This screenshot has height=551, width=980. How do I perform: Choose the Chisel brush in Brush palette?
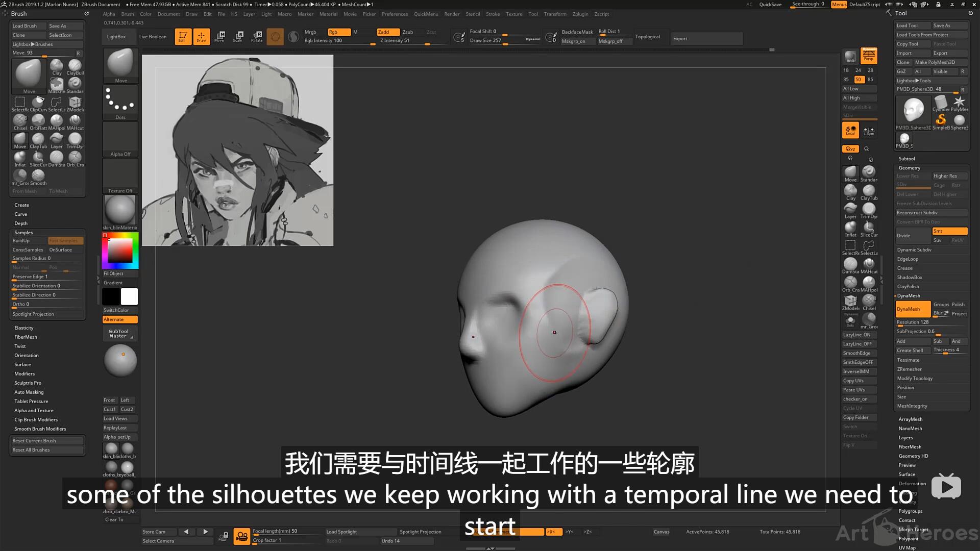[20, 122]
